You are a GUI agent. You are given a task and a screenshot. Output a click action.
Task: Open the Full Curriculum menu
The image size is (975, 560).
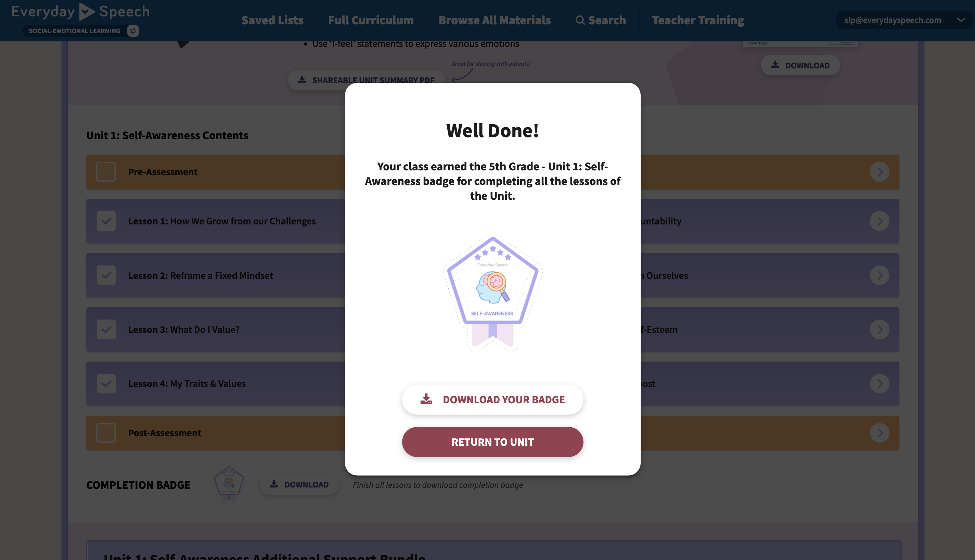[371, 20]
